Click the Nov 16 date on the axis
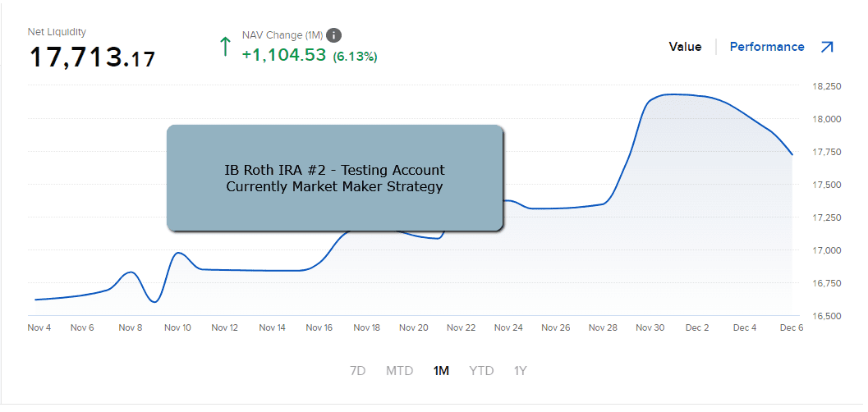Image resolution: width=868 pixels, height=412 pixels. (319, 328)
